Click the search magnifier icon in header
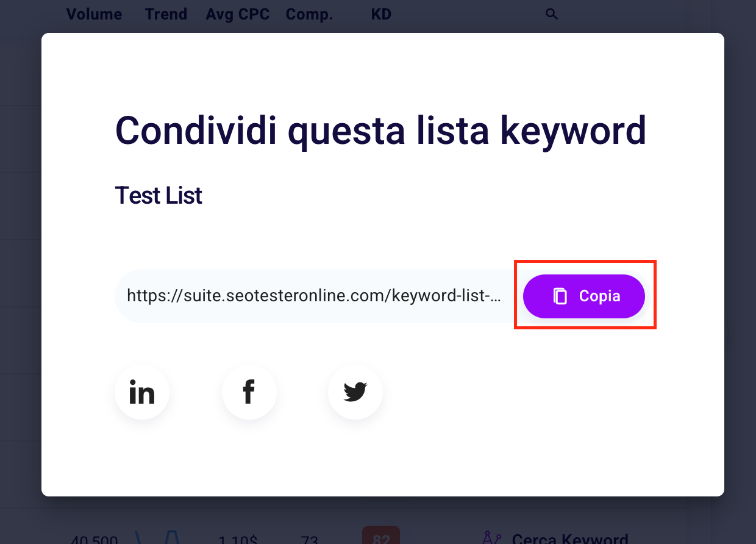756x544 pixels. click(552, 14)
